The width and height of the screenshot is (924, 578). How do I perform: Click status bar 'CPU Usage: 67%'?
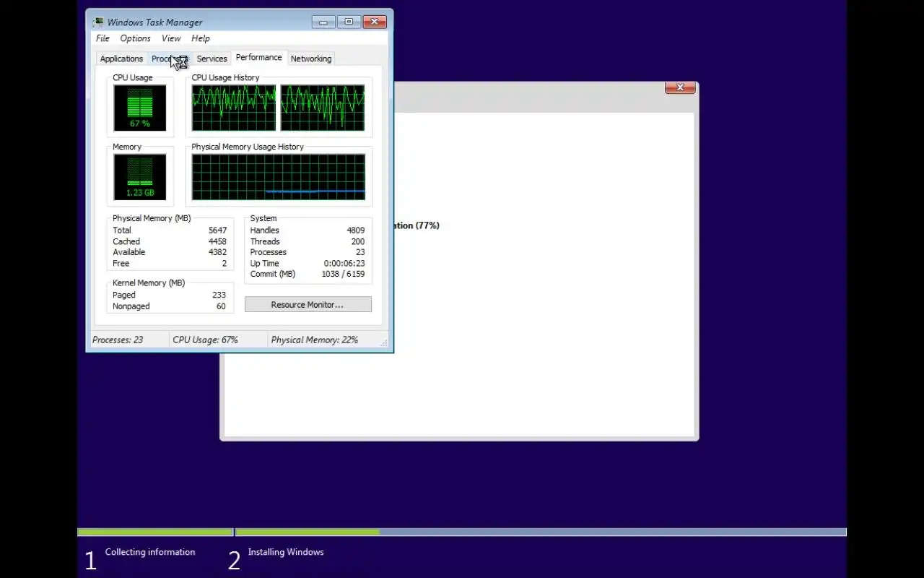click(x=205, y=340)
